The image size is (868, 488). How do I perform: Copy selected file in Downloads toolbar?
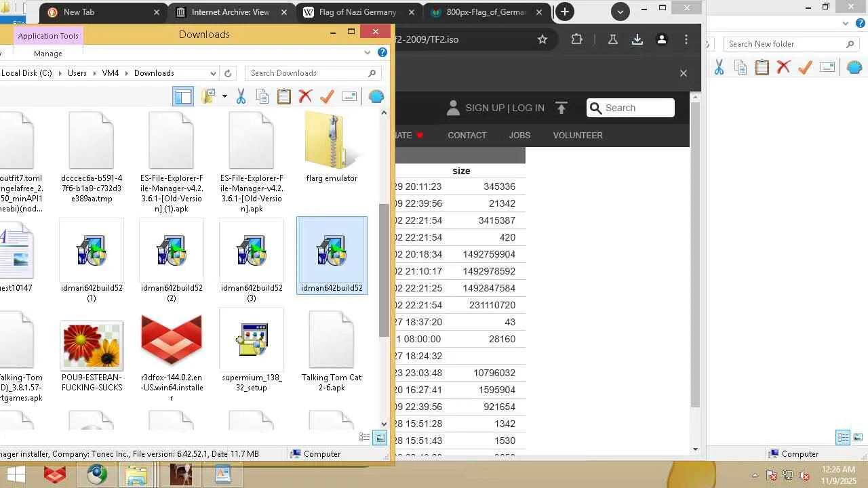point(262,96)
